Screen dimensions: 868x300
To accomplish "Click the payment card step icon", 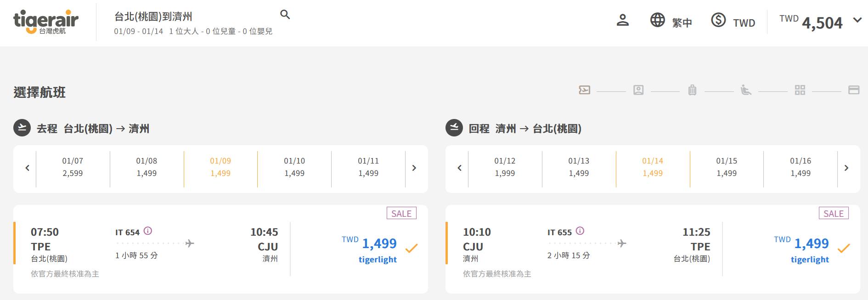I will click(x=854, y=90).
